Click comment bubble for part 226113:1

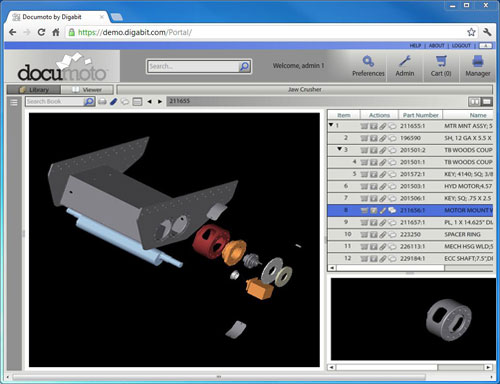[x=393, y=246]
